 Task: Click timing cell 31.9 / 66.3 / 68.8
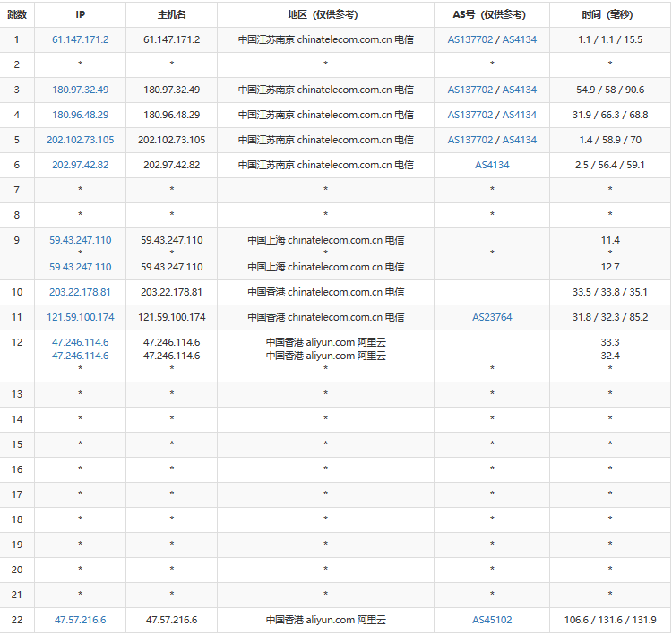[610, 115]
